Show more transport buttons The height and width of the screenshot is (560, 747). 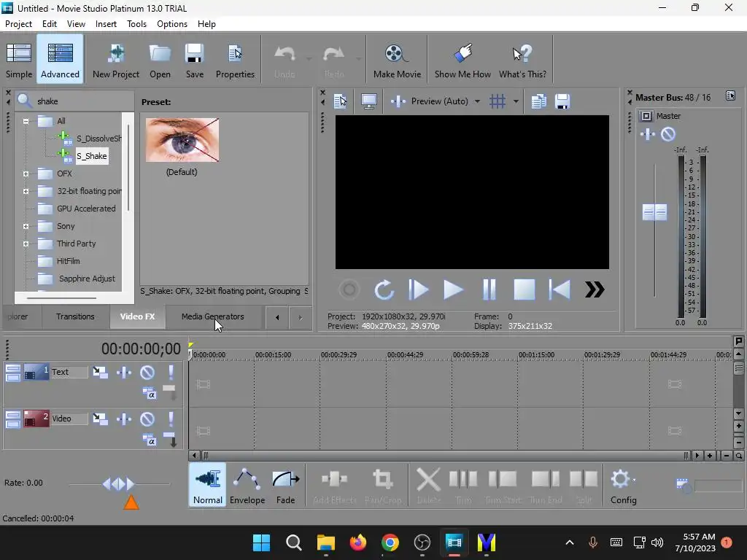(594, 289)
